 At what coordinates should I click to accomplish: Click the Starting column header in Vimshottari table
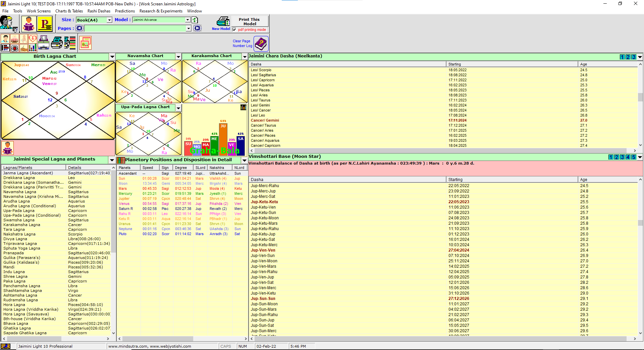[x=512, y=180]
